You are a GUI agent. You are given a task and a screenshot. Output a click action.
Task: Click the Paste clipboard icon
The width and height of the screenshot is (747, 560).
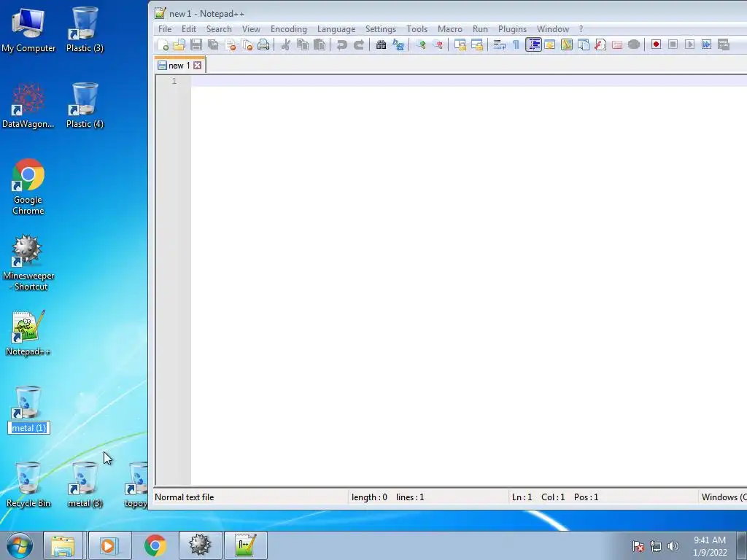pyautogui.click(x=320, y=44)
